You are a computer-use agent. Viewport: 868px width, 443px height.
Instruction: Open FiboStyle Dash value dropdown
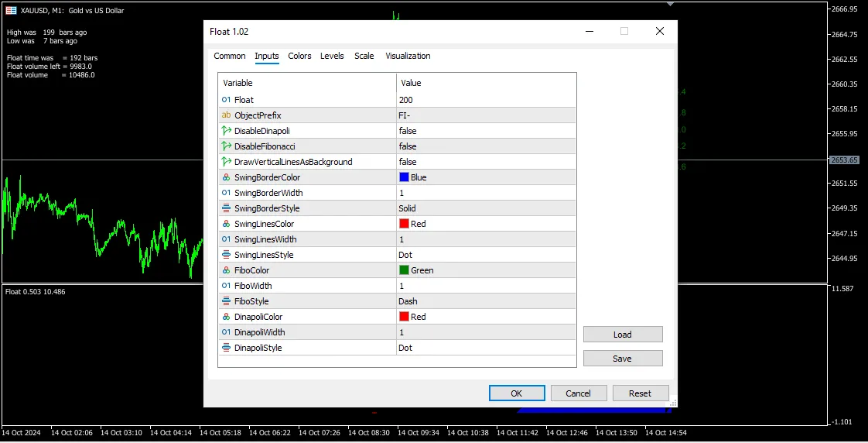click(486, 301)
